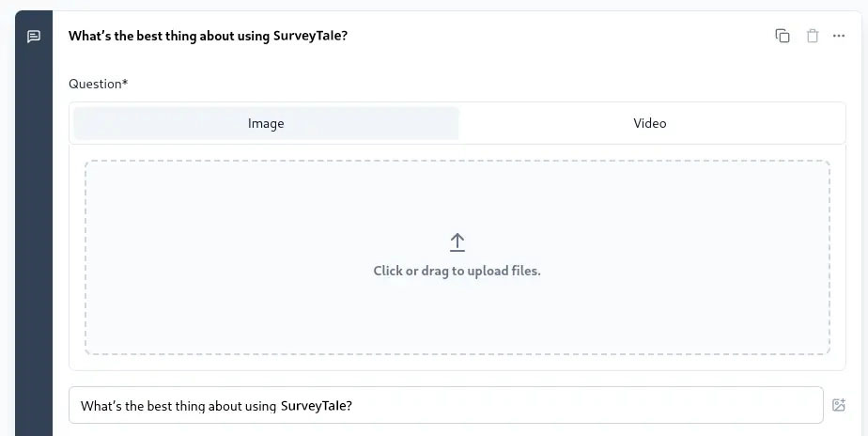Click the "Click or drag to upload files" text

457,271
